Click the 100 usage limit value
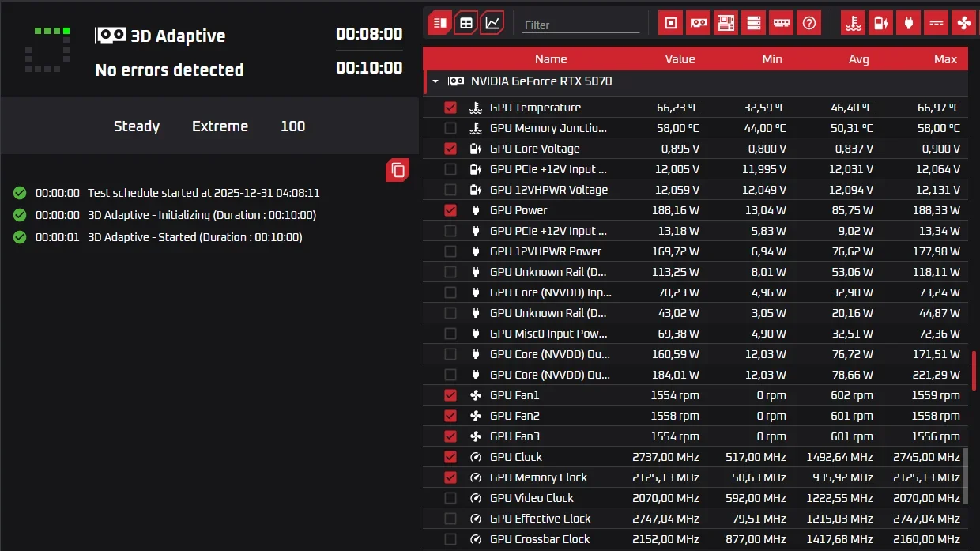Viewport: 980px width, 551px height. 293,126
